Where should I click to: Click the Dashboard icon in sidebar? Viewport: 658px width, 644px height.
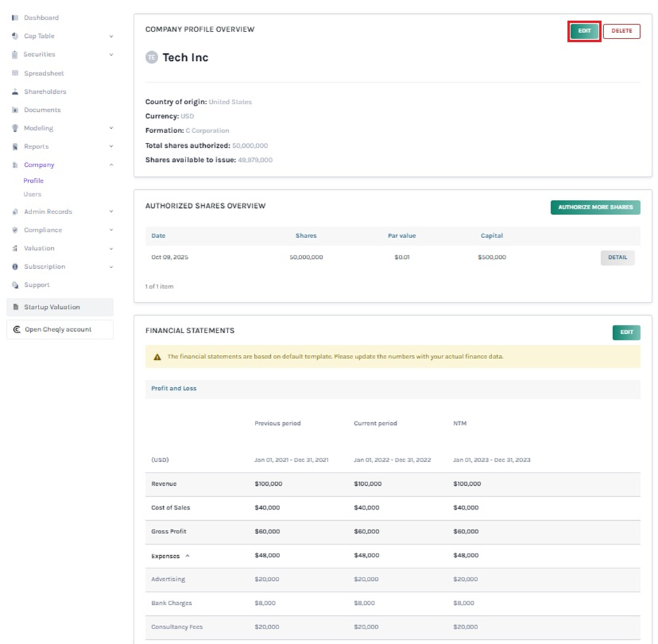coord(15,17)
